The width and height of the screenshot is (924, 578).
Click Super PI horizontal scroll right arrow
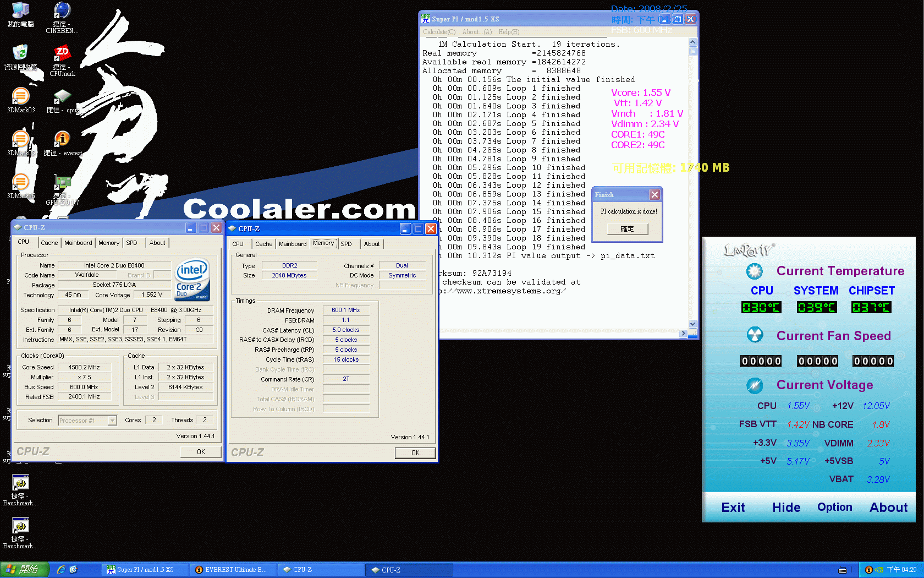pos(684,334)
